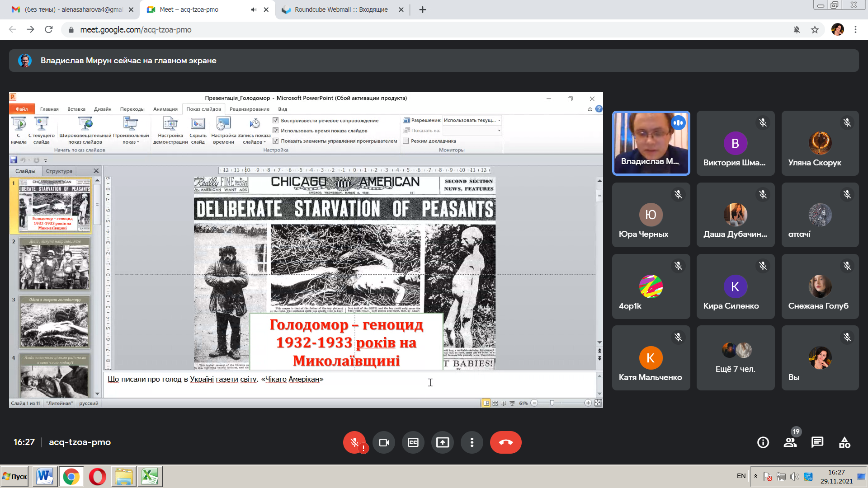Expand the Ещё 7 чел. participants tile
Viewport: 868px width, 488px height.
[736, 357]
